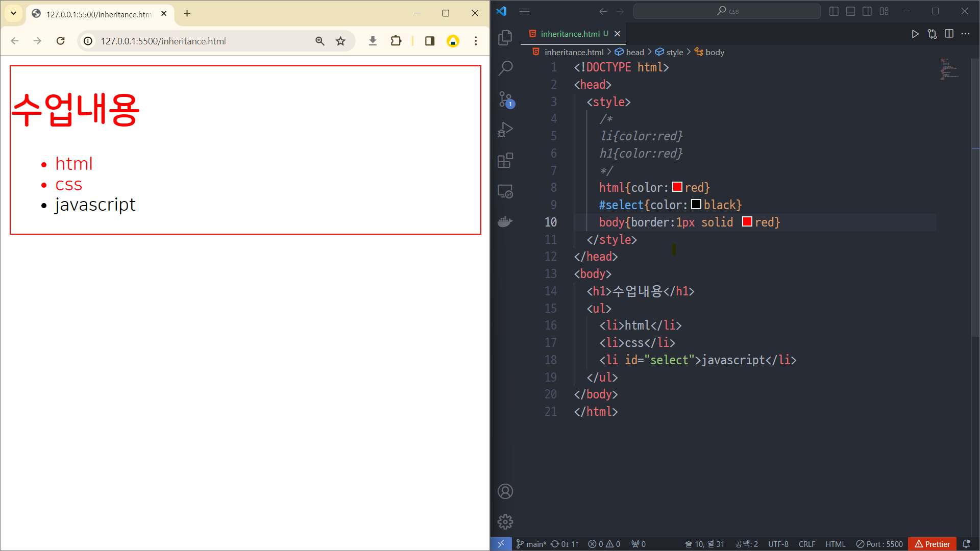Open Source Control view with badge
Screen dimensions: 980x551
click(x=505, y=99)
